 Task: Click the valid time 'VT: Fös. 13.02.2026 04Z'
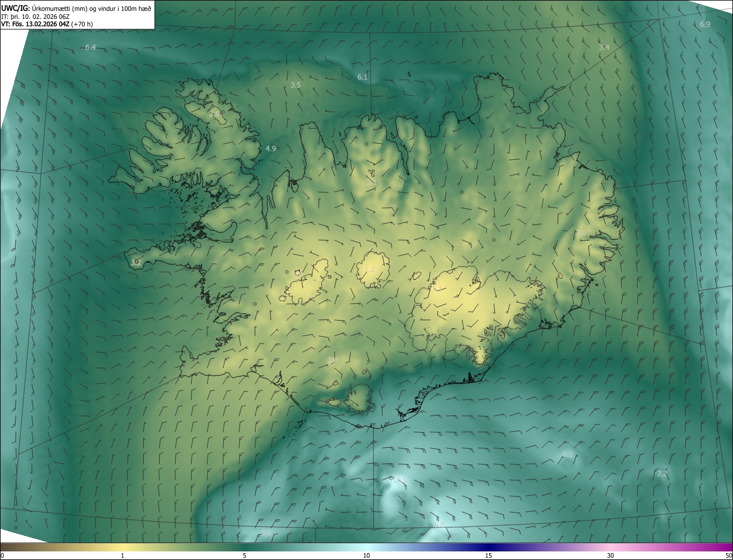(36, 24)
